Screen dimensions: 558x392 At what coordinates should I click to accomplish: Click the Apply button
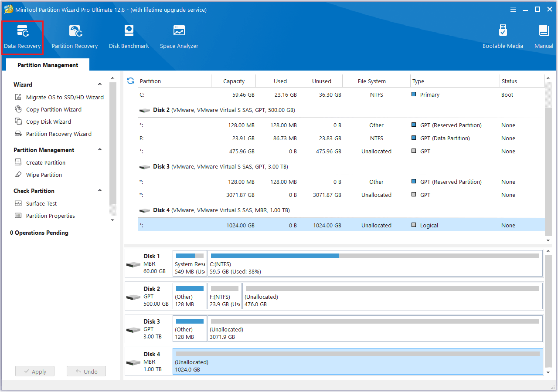click(35, 372)
